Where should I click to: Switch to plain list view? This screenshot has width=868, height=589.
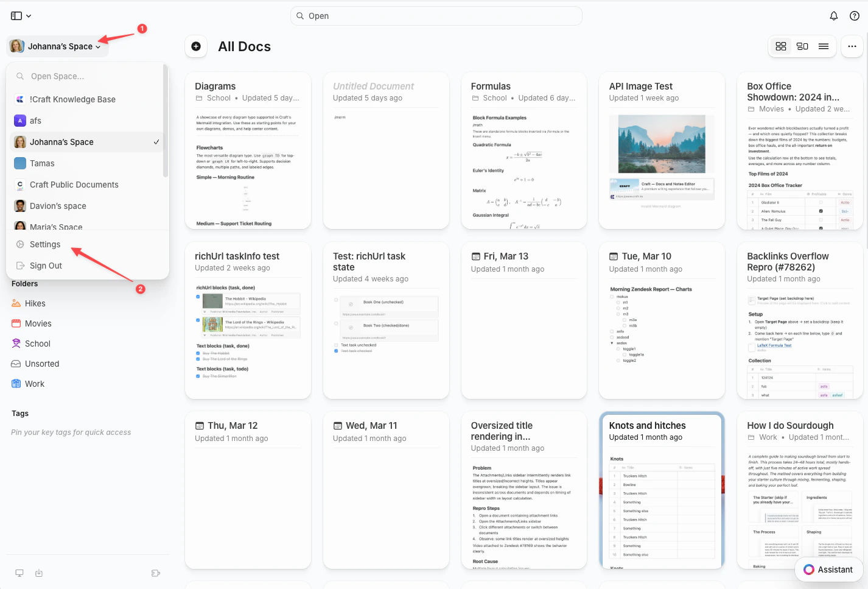click(824, 46)
